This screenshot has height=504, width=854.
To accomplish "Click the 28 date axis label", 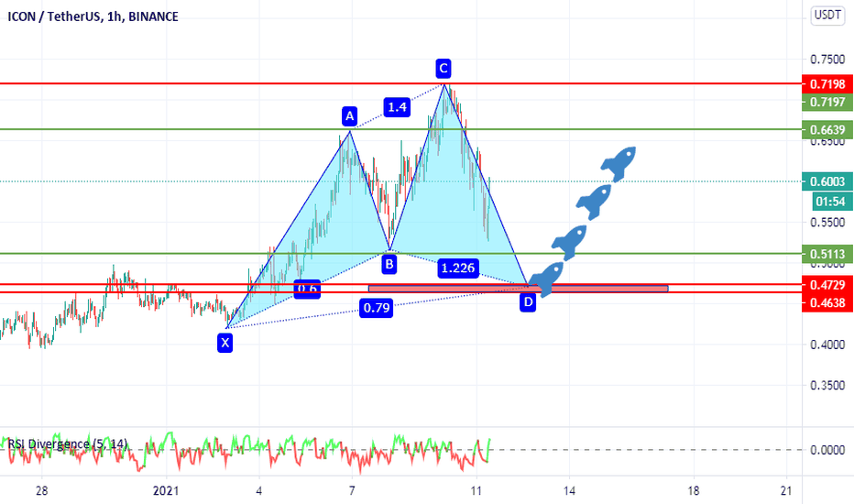I will point(42,491).
